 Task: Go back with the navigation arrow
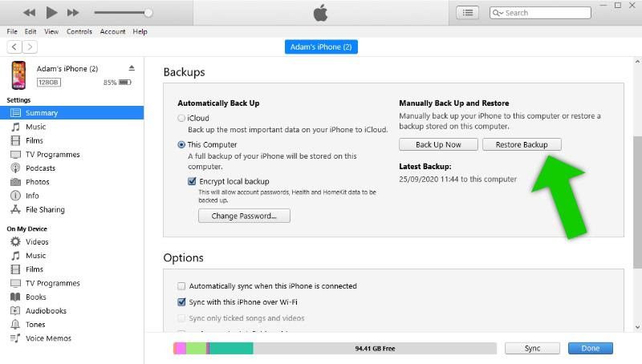(x=13, y=47)
